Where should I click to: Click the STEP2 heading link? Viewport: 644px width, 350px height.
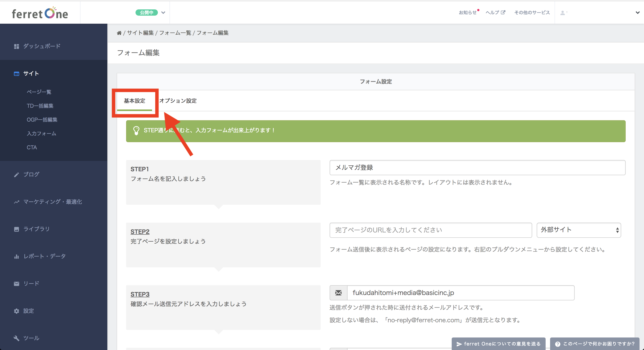tap(140, 232)
